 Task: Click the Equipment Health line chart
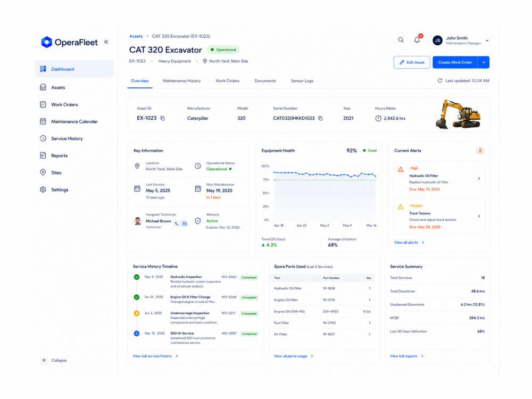click(x=325, y=194)
